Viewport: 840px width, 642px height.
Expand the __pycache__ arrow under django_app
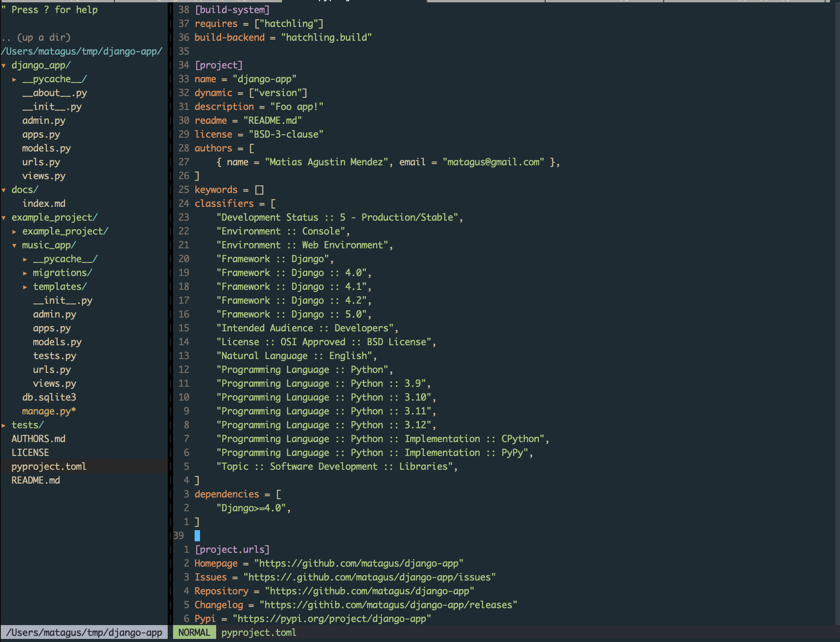point(14,80)
